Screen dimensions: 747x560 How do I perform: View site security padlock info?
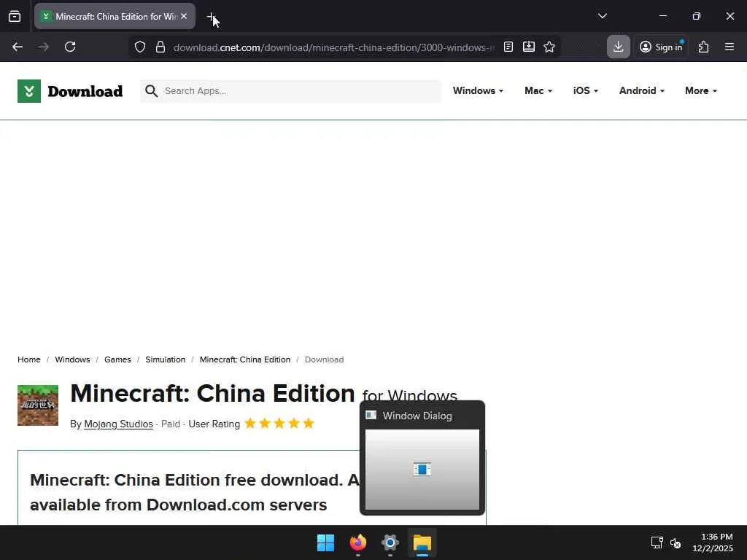coord(160,47)
